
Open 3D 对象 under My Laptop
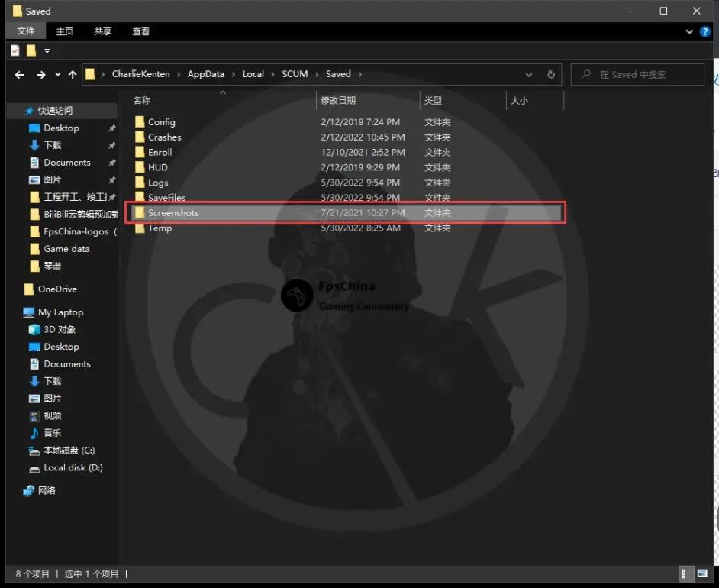tap(60, 329)
